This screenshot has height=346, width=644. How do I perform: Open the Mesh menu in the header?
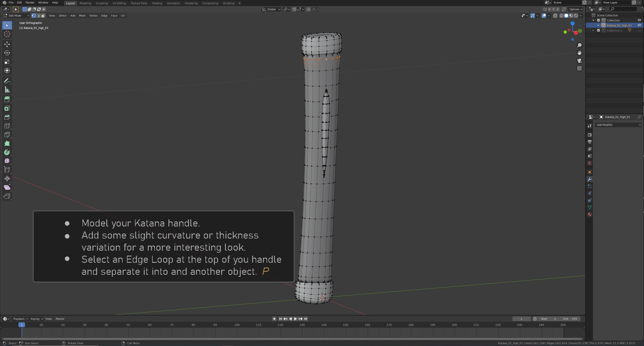point(82,15)
